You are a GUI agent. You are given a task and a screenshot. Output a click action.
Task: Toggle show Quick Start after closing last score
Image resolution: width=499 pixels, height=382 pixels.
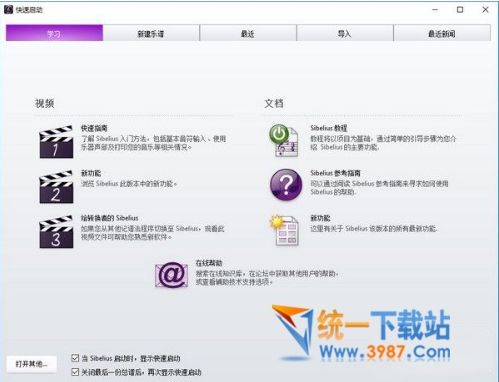pos(75,372)
